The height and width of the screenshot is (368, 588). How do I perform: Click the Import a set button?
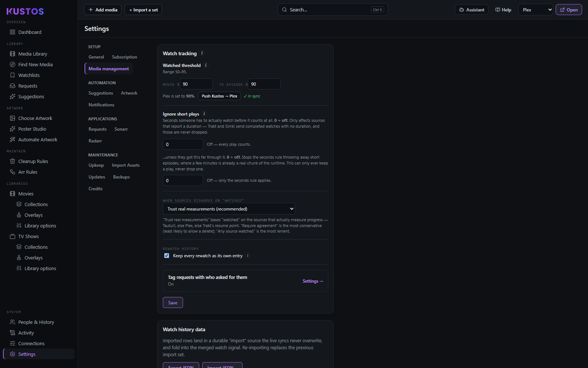coord(143,10)
